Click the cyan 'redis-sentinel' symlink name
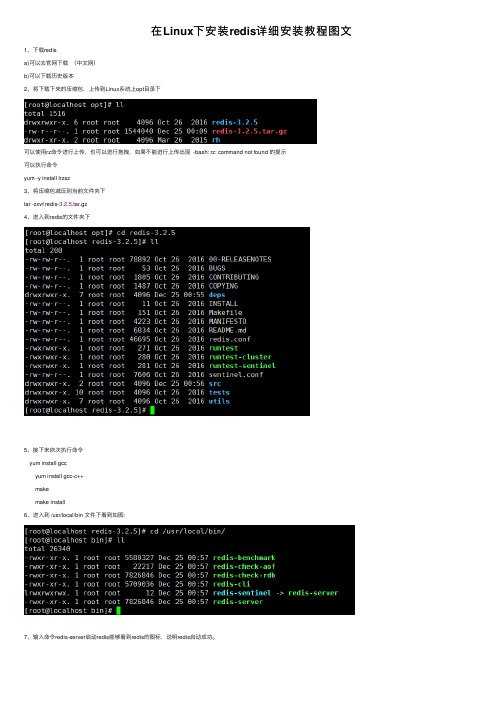The height and width of the screenshot is (713, 504). tap(242, 593)
